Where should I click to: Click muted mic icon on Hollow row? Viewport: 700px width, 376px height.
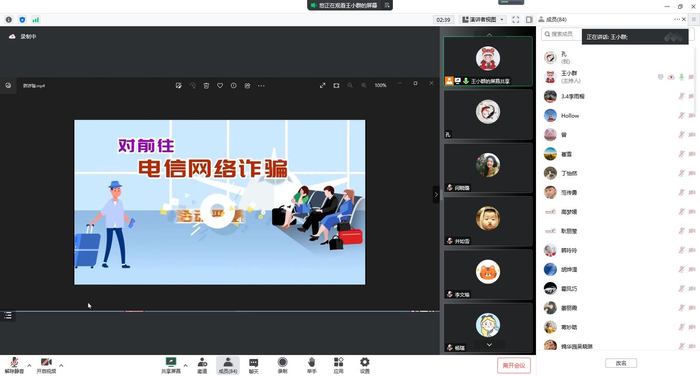(x=682, y=116)
